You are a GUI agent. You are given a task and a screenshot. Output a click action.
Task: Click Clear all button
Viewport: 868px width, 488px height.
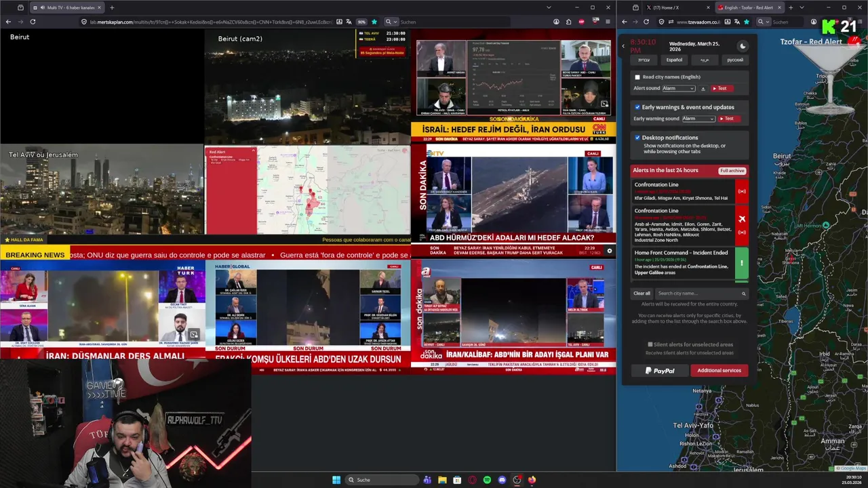[x=642, y=293]
